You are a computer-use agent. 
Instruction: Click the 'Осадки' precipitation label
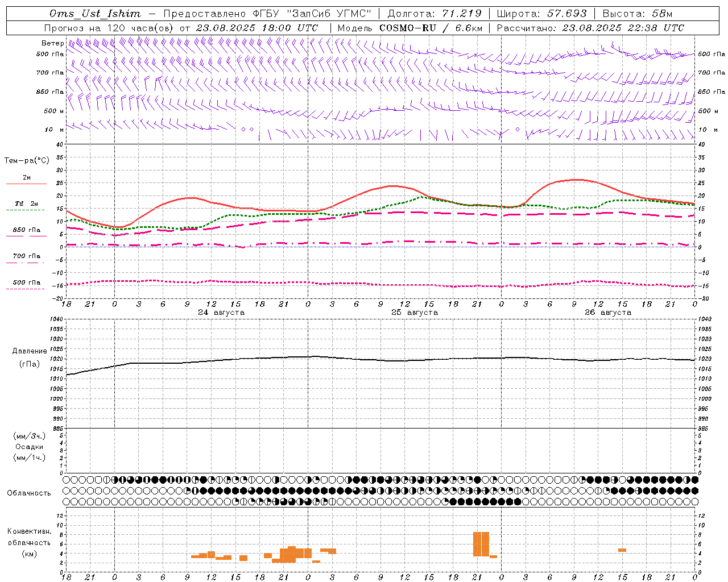click(x=30, y=447)
